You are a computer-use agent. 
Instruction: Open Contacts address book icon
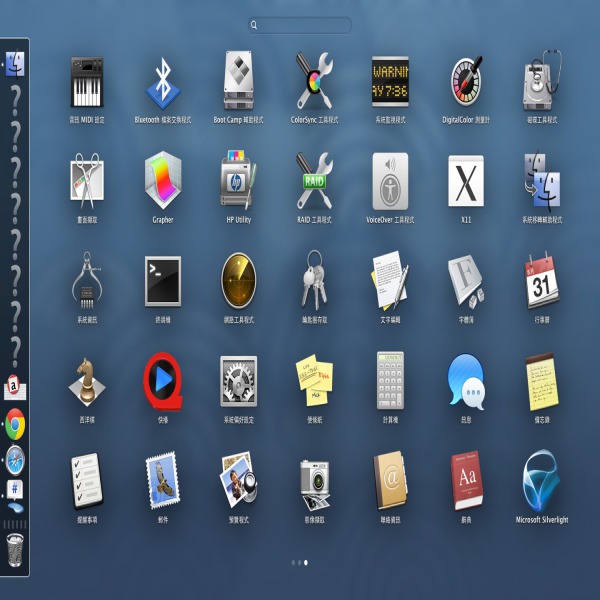pos(390,481)
